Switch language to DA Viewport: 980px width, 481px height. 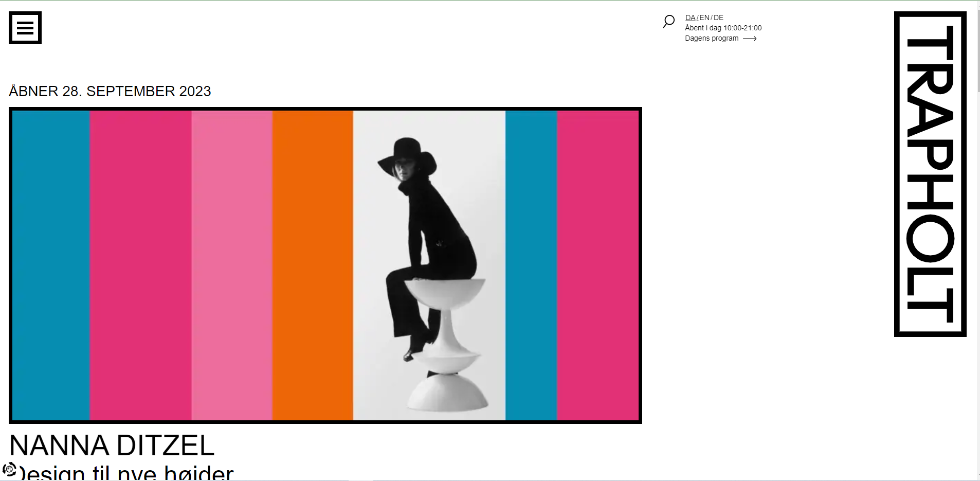pyautogui.click(x=690, y=17)
